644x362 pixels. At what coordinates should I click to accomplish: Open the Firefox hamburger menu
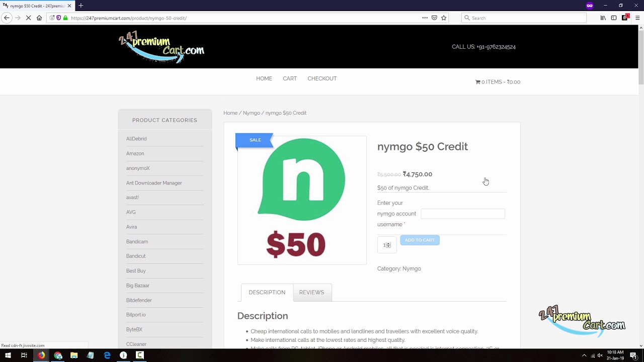637,18
